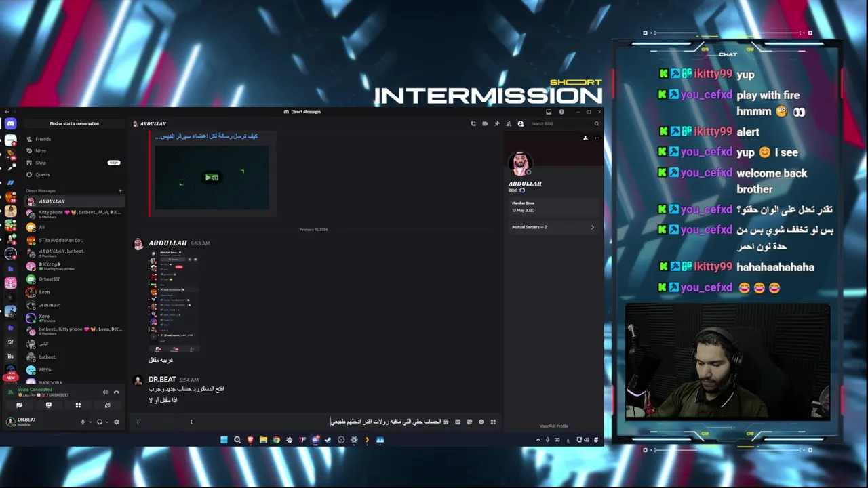Open sticker picker

tap(469, 422)
